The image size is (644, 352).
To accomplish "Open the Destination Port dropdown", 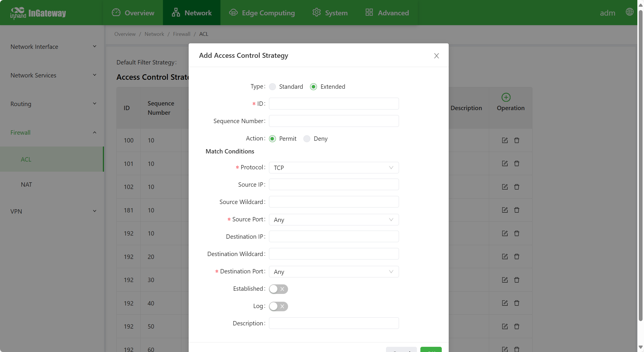I will [x=334, y=272].
